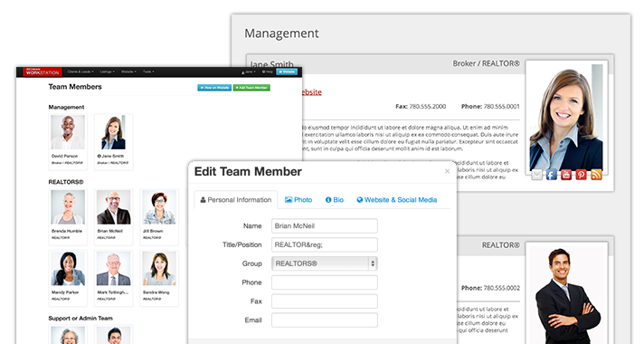
Task: Select Mandy Parker's photo thumbnail
Action: pos(68,269)
